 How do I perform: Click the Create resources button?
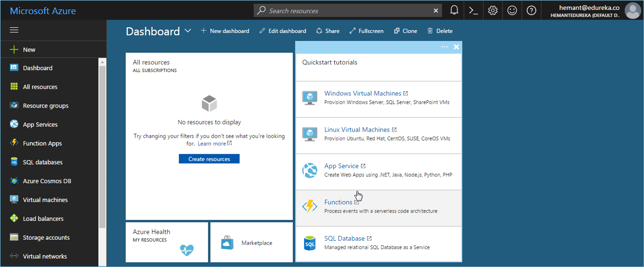(x=209, y=159)
